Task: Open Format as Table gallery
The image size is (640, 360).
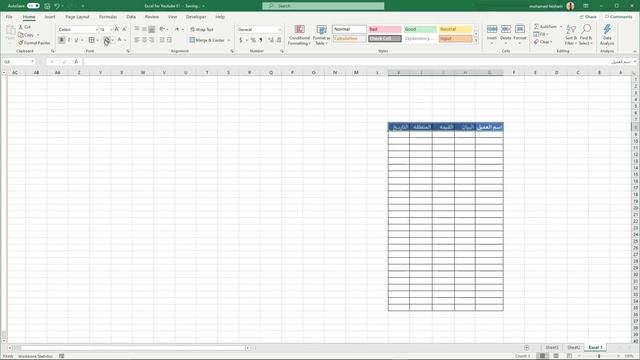Action: point(321,35)
